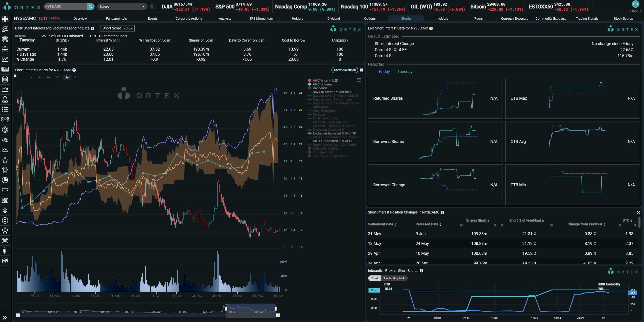Click the search magnifier icon next to NYSE:AMC
The image size is (644, 322).
[x=90, y=6]
